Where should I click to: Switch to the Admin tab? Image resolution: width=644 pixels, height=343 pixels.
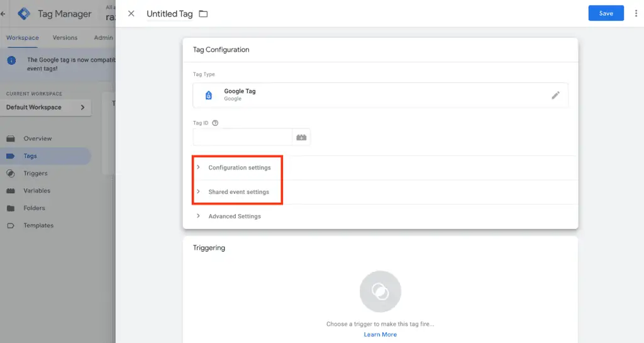pos(104,37)
